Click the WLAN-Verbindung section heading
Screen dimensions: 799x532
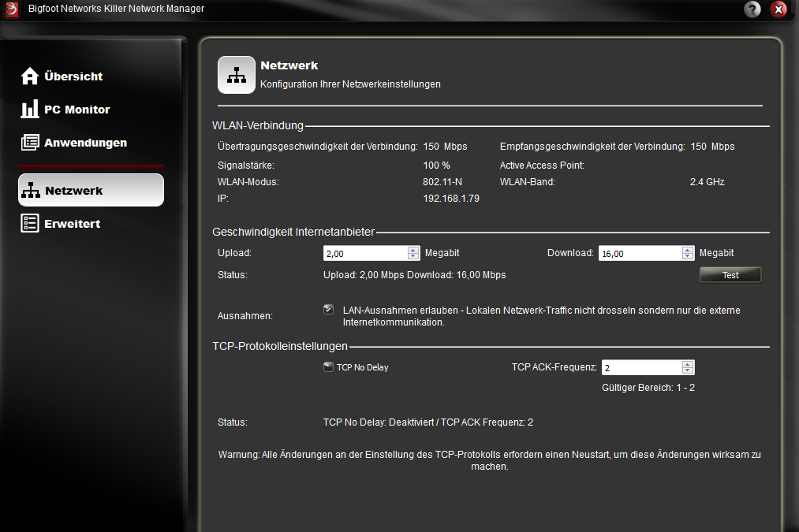[x=258, y=125]
